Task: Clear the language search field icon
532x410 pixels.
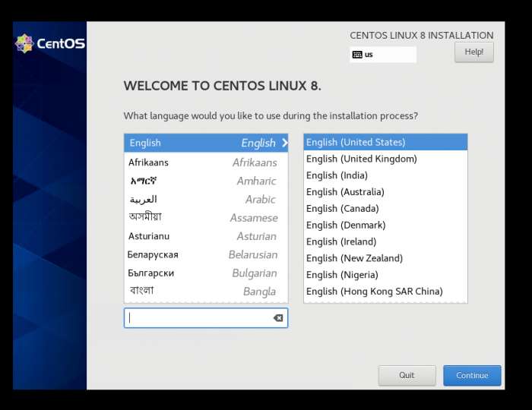Action: click(278, 318)
